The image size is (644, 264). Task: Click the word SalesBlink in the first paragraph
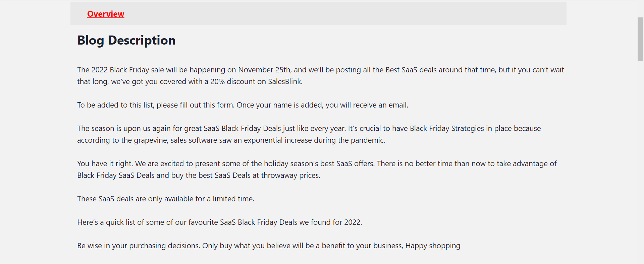coord(285,82)
